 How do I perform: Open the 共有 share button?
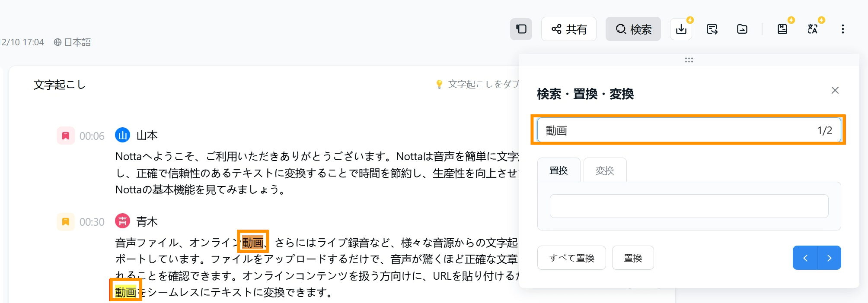[569, 29]
